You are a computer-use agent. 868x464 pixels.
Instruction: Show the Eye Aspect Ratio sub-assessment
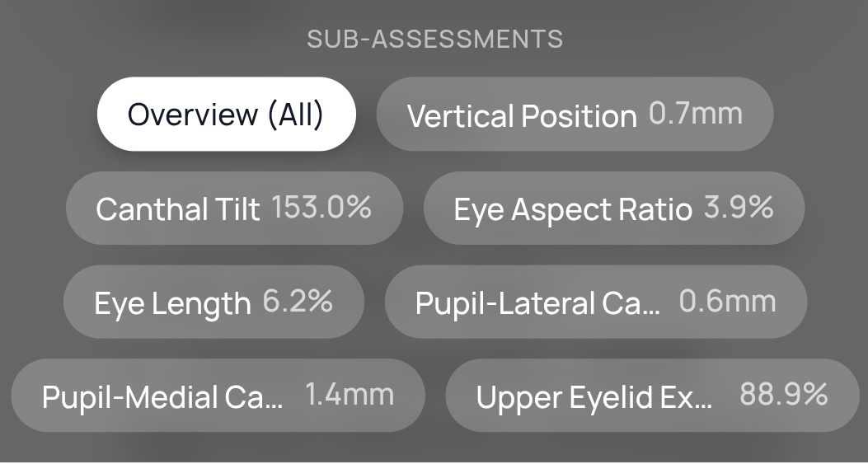pyautogui.click(x=572, y=209)
